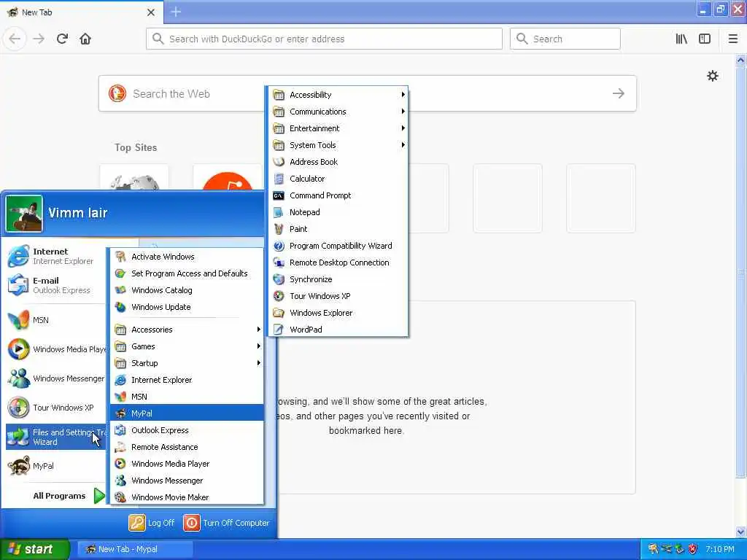Open a new tab with plus button
The height and width of the screenshot is (560, 747).
pyautogui.click(x=176, y=12)
